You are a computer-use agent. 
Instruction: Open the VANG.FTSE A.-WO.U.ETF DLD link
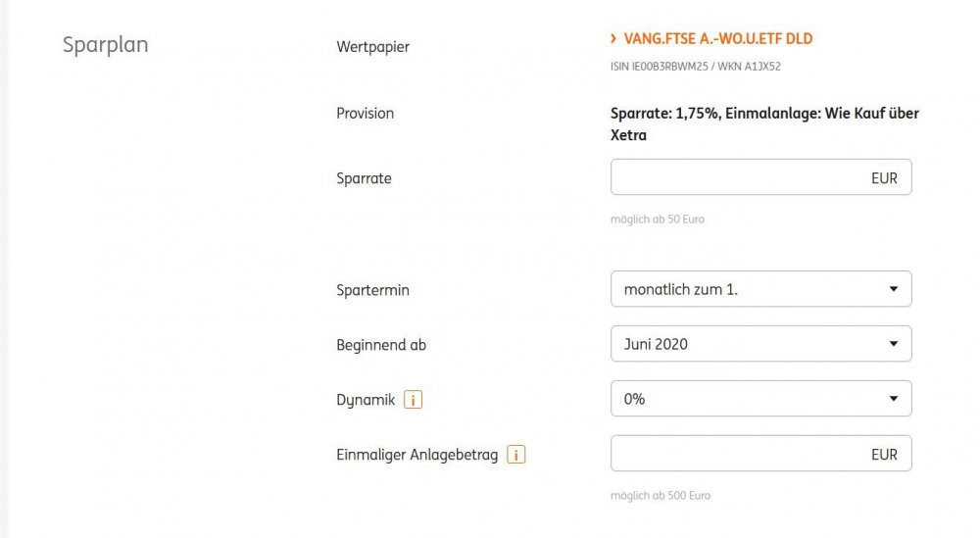(x=718, y=39)
